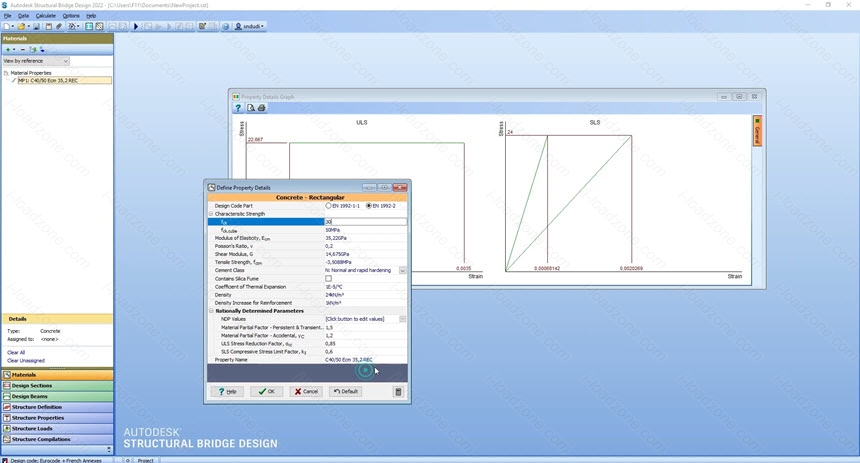
Task: Open the dropdown arrow beside New file
Action: click(13, 26)
